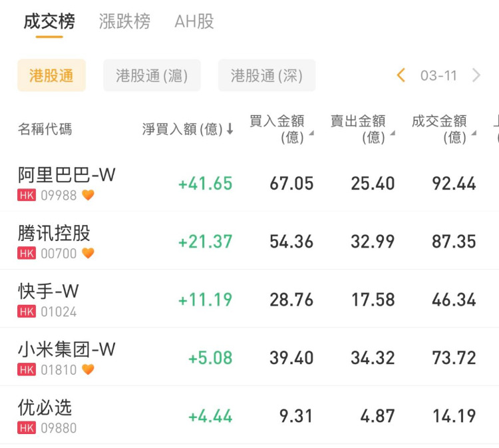
Task: Click sell amount 34.32
Action: tap(373, 358)
